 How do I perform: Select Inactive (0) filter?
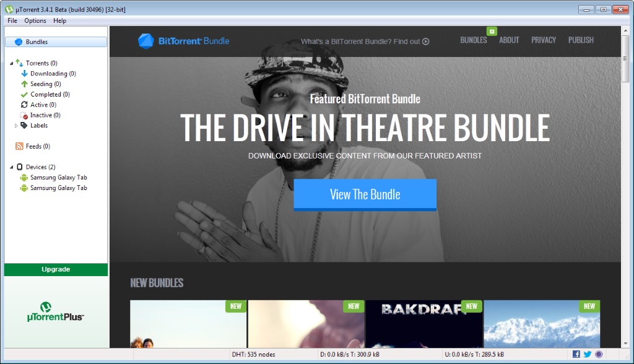(x=45, y=115)
